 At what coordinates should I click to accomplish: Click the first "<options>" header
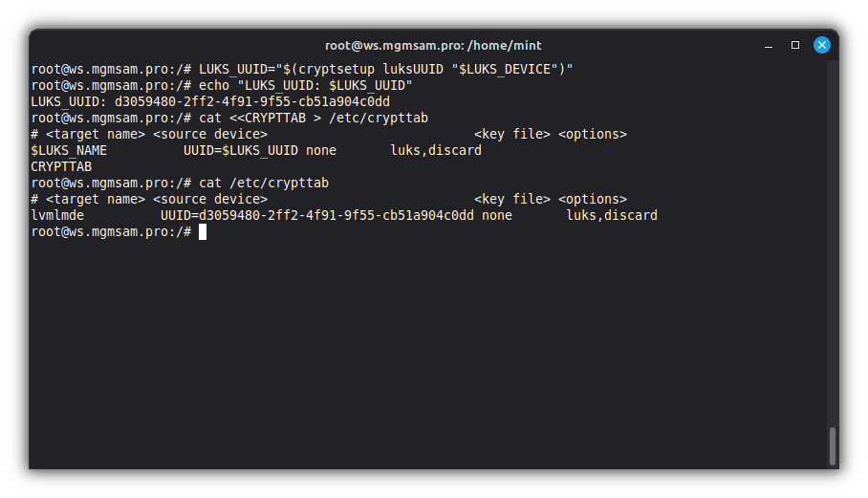[593, 134]
